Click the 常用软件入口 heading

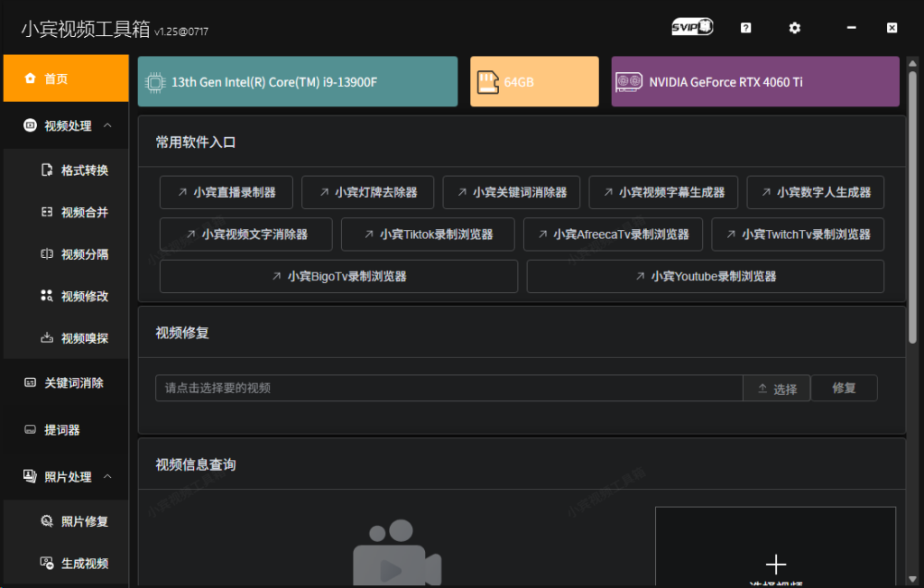[x=196, y=142]
